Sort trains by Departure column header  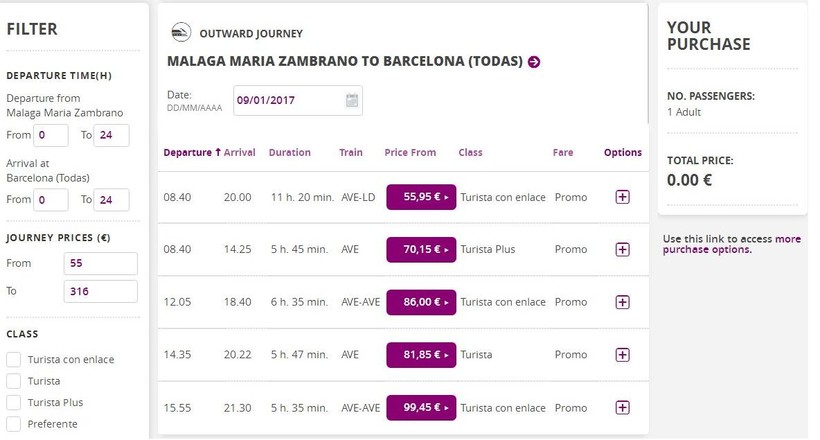pyautogui.click(x=190, y=153)
